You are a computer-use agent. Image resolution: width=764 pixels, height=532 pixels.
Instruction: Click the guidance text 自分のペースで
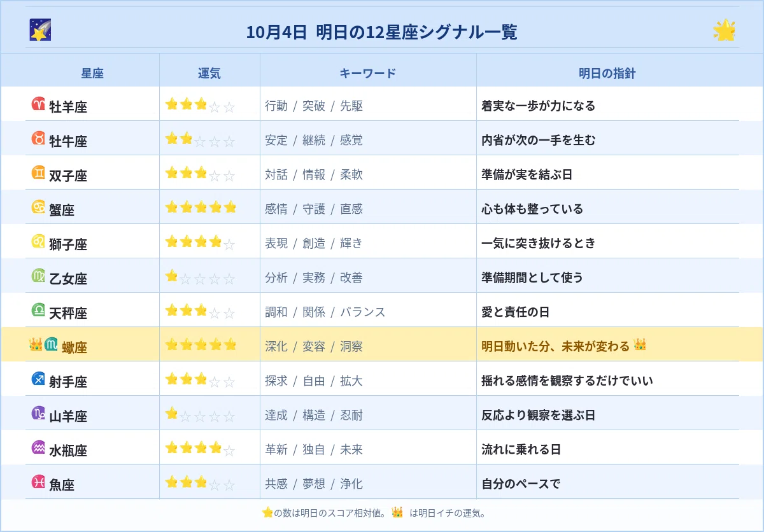pos(521,484)
